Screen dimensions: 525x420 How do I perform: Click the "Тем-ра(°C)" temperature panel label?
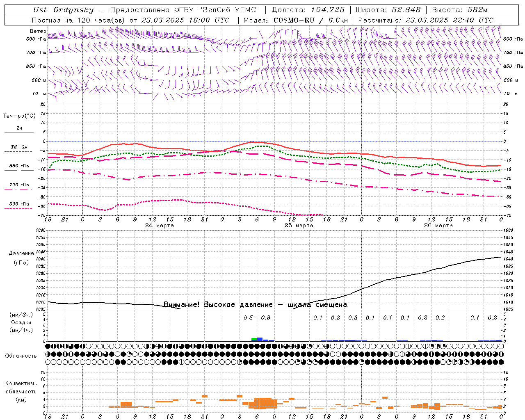pyautogui.click(x=19, y=116)
